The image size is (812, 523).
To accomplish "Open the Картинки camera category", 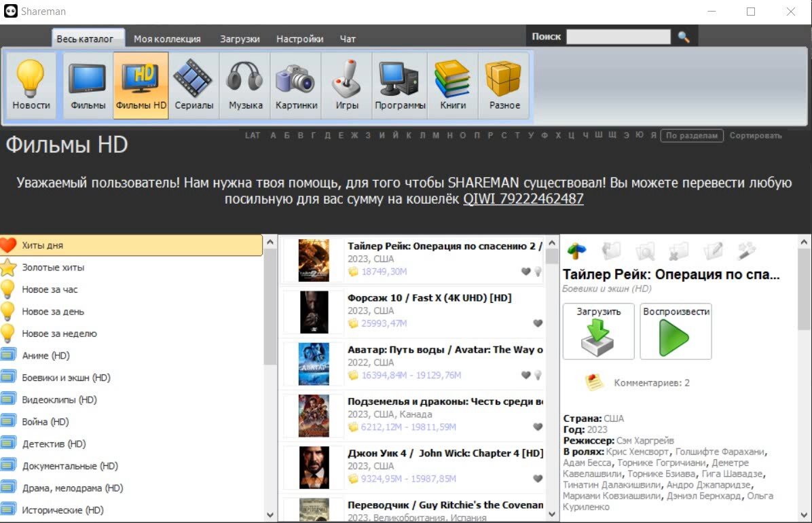I will [x=296, y=86].
